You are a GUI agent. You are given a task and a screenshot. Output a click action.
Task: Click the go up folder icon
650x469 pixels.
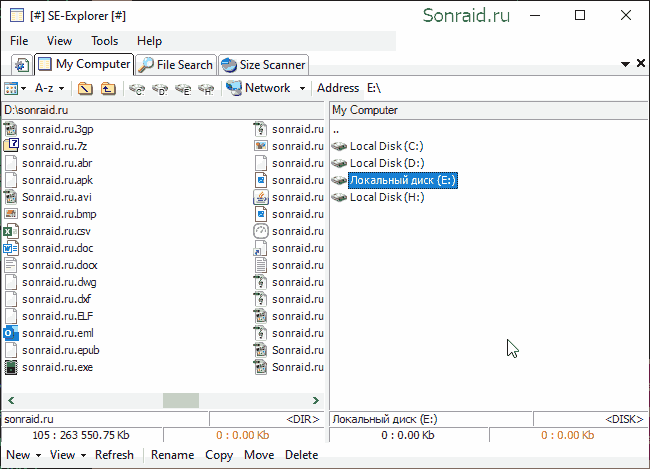(108, 89)
